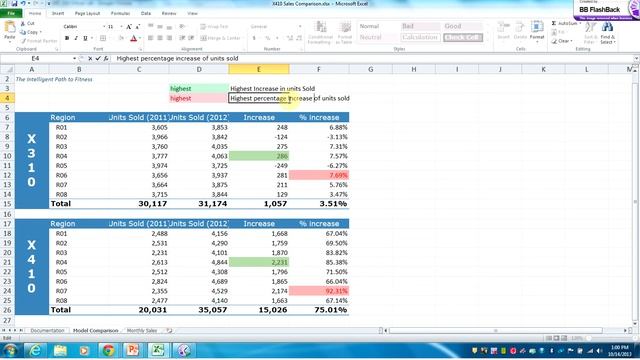Screen dimensions: 640x360
Task: Click AutoSum
Action: click(565, 24)
